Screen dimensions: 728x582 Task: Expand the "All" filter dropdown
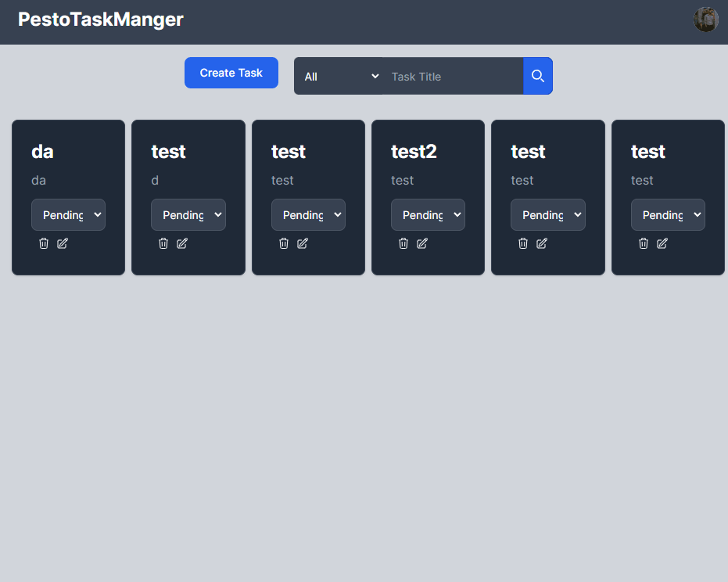tap(340, 77)
